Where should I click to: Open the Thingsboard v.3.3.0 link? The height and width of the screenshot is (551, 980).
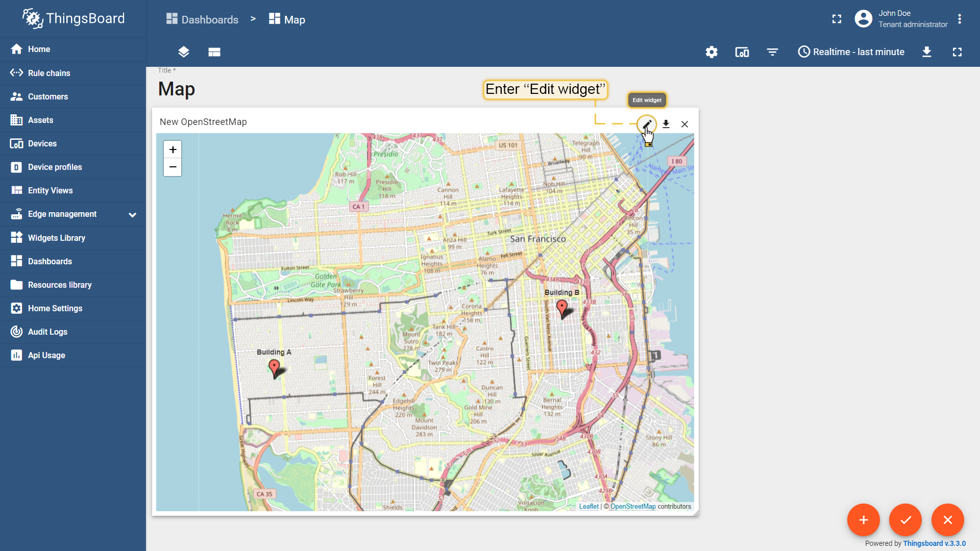(934, 543)
